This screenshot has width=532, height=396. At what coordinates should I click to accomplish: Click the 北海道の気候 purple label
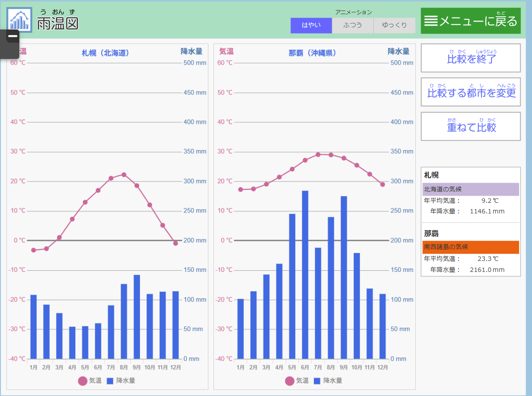point(470,189)
